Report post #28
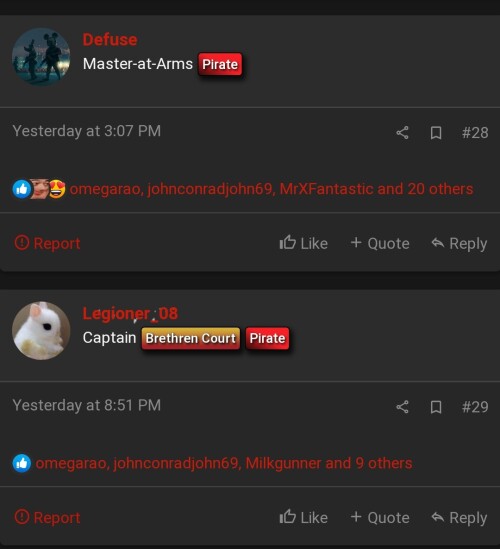 pos(47,243)
